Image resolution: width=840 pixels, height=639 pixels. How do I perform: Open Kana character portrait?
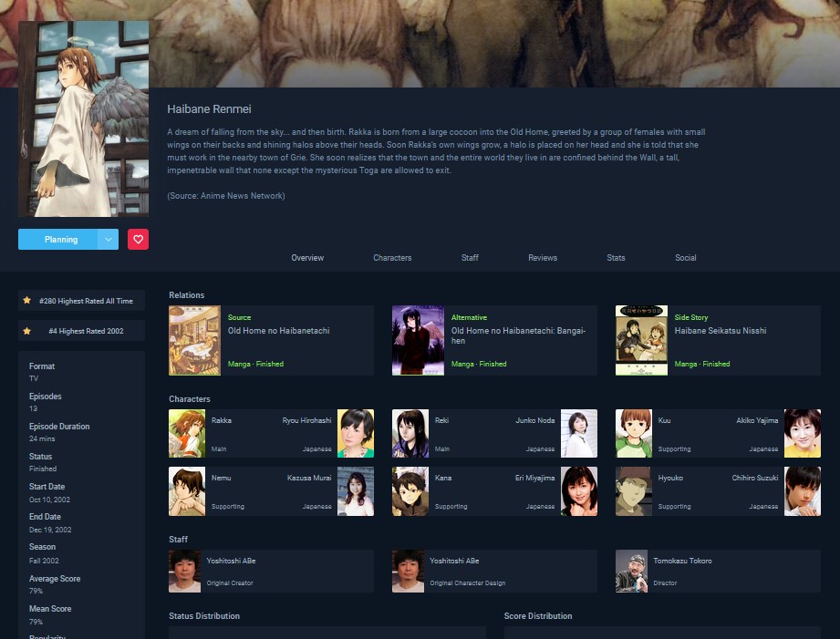[x=410, y=491]
